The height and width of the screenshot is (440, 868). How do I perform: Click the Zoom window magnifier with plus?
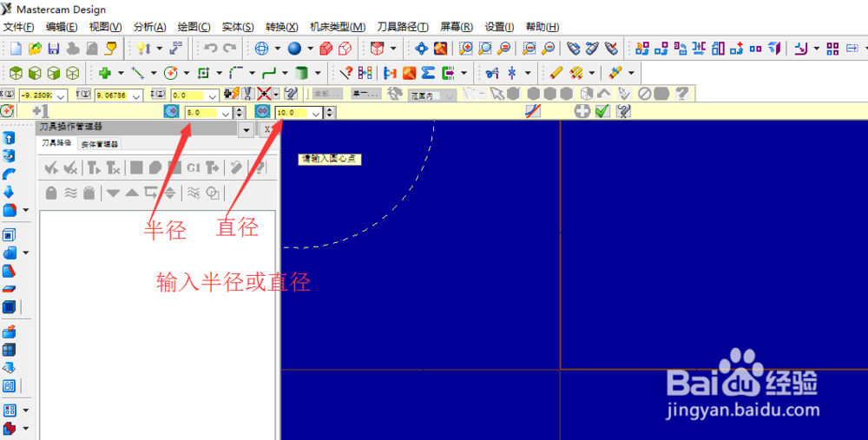pos(466,49)
